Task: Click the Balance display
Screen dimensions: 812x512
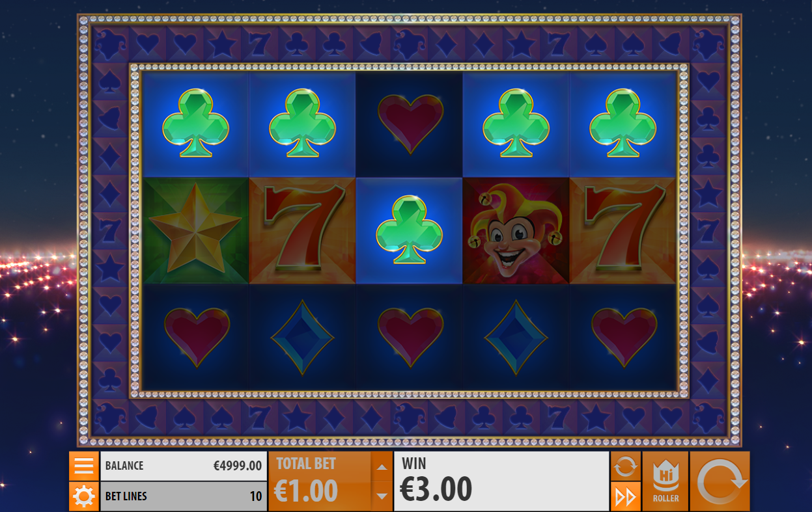Action: point(184,466)
